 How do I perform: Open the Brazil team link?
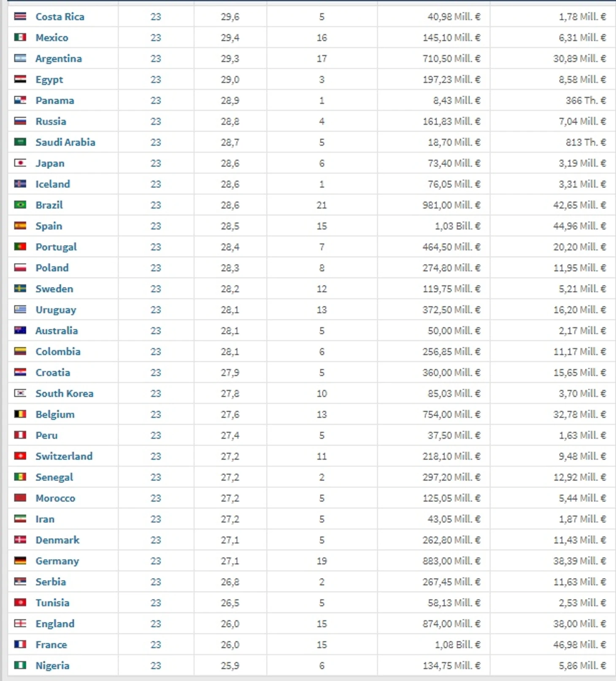(49, 205)
